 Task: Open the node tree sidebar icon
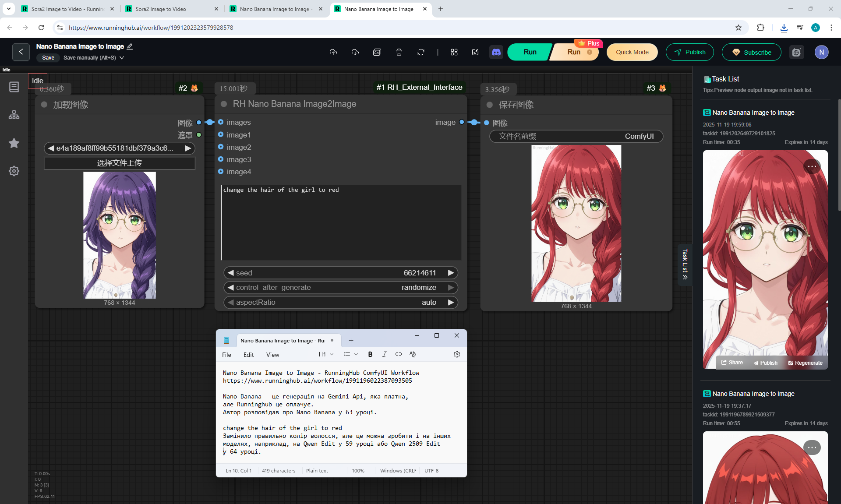point(14,115)
